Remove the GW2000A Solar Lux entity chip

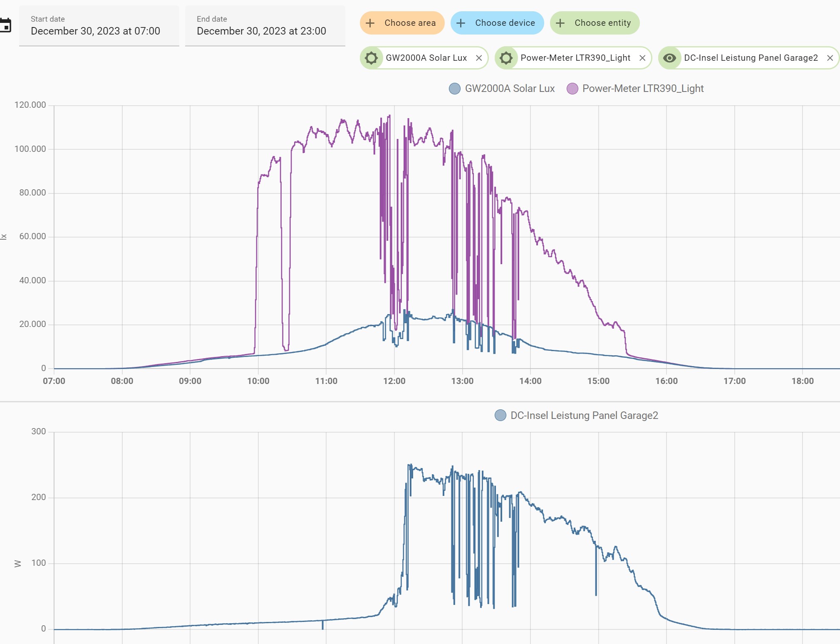(x=479, y=58)
